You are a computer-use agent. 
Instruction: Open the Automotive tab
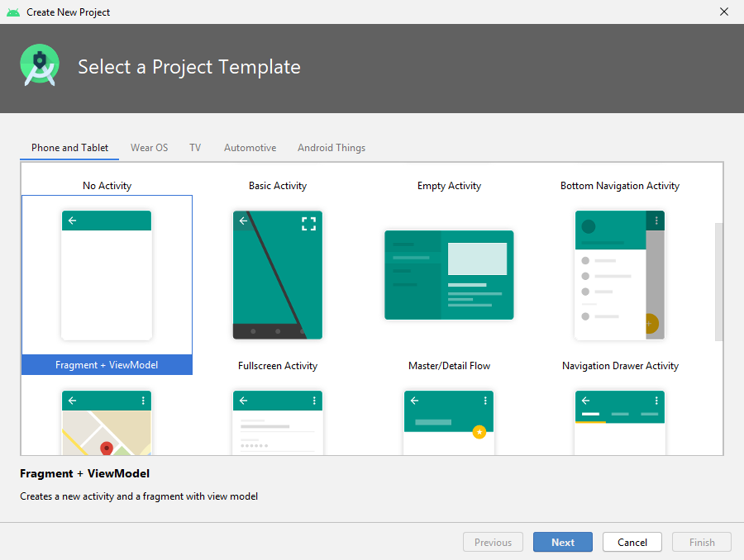[x=250, y=148]
